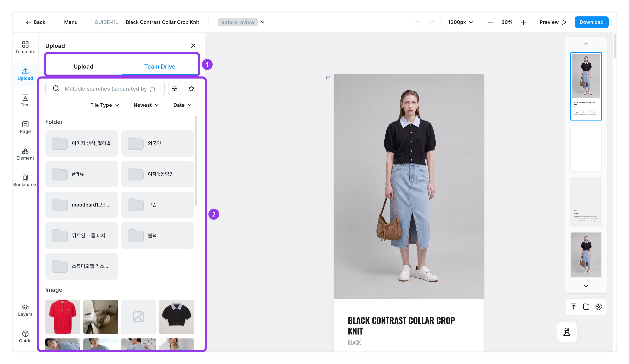Open the Menu item
Viewport: 629px width, 364px height.
(x=71, y=22)
